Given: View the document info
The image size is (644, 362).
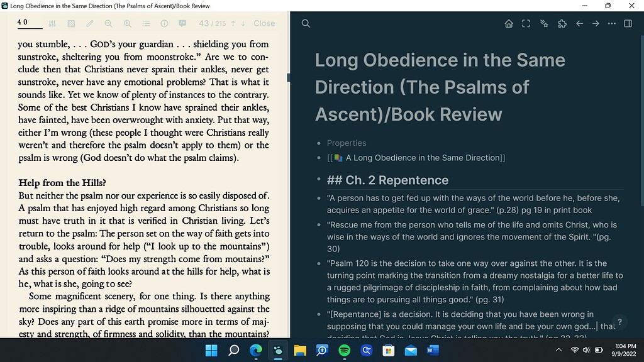Looking at the screenshot, I should tap(164, 23).
